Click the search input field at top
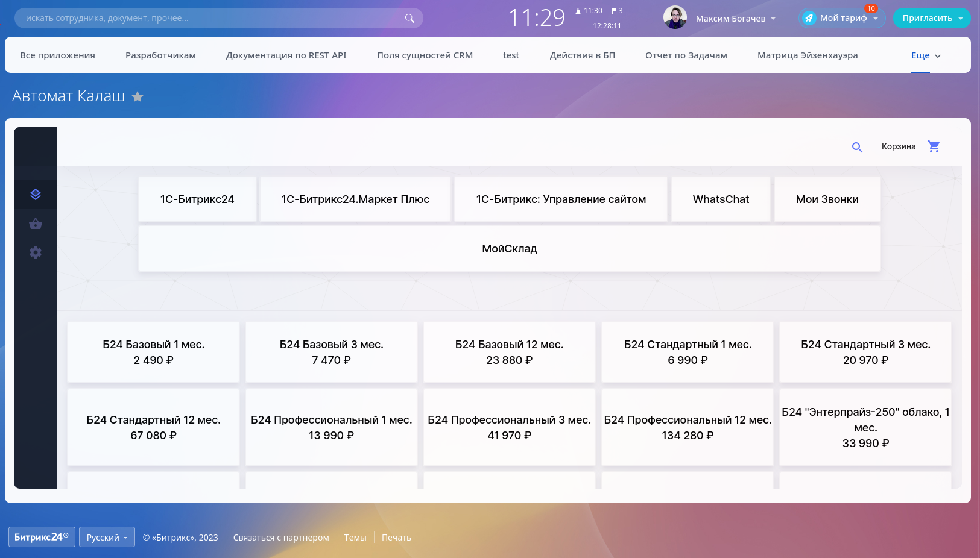The width and height of the screenshot is (980, 558). click(x=219, y=18)
